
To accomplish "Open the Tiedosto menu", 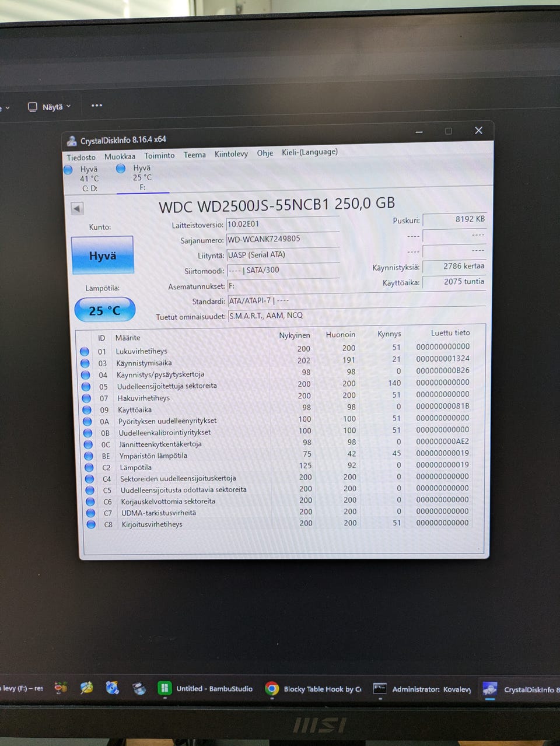I will point(81,157).
